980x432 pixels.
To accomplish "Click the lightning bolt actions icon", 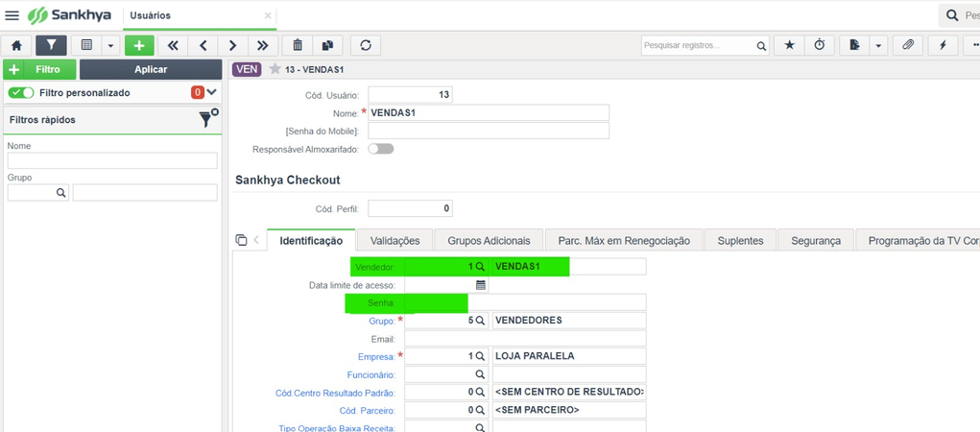I will (944, 45).
